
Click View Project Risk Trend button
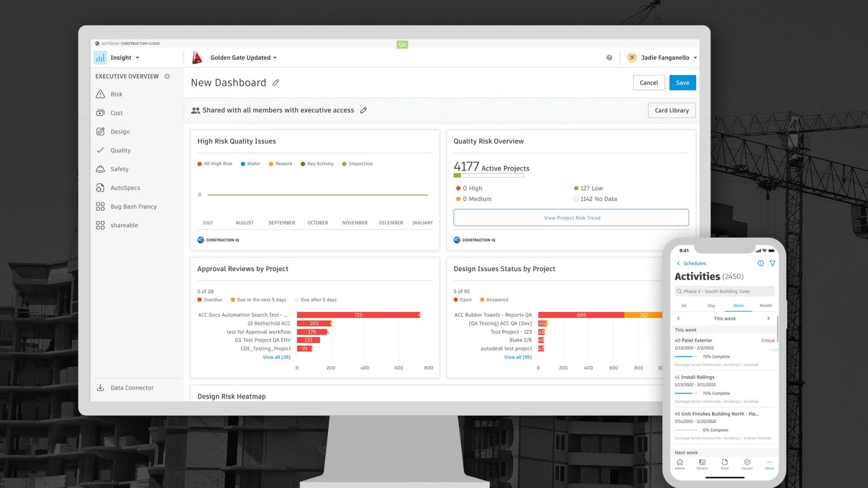click(571, 217)
